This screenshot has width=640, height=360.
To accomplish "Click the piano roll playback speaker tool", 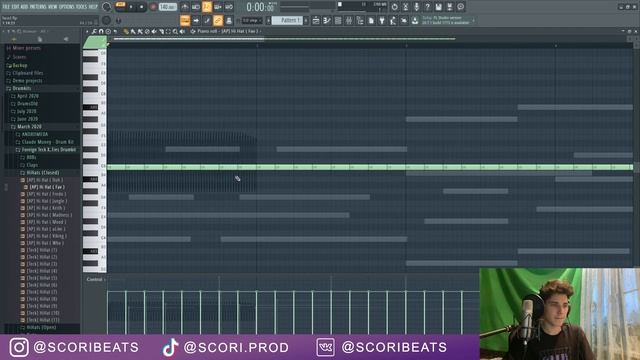I will (x=182, y=31).
